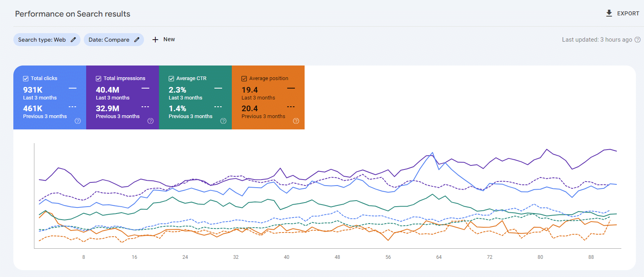644x277 pixels.
Task: Uncheck the Total clicks checkbox
Action: 25,78
